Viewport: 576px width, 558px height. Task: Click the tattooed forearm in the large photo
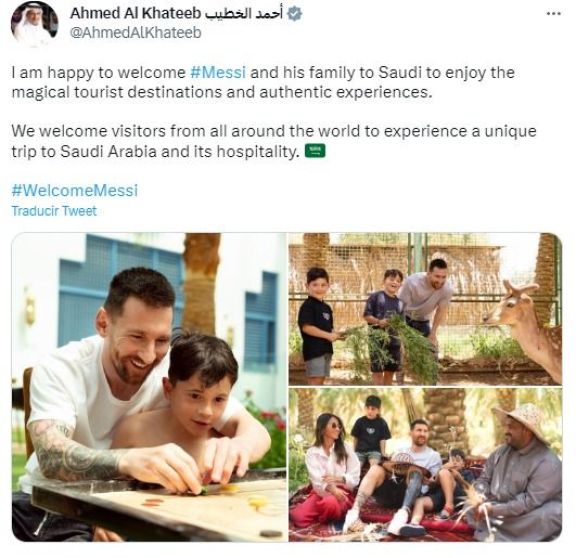(77, 454)
